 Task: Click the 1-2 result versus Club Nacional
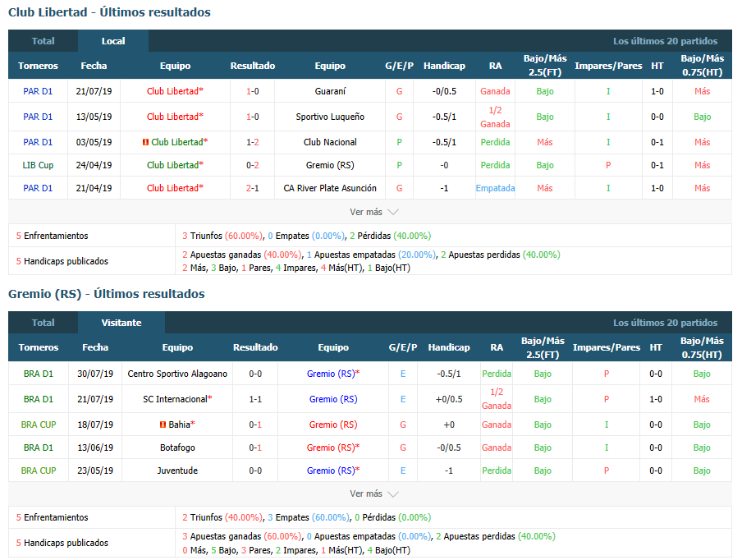pyautogui.click(x=253, y=142)
